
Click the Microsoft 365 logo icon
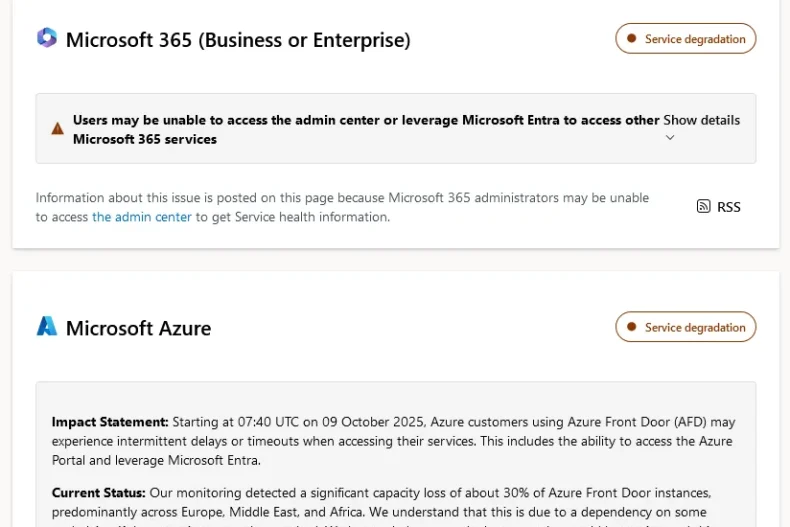47,38
